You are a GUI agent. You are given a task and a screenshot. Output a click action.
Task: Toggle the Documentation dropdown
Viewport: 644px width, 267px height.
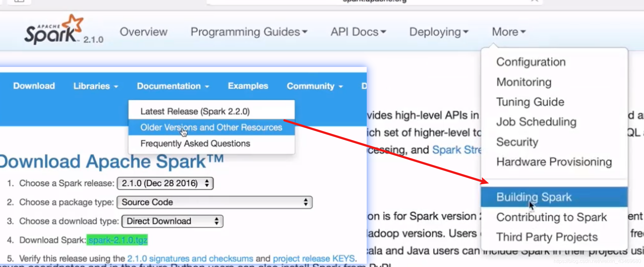[x=173, y=86]
